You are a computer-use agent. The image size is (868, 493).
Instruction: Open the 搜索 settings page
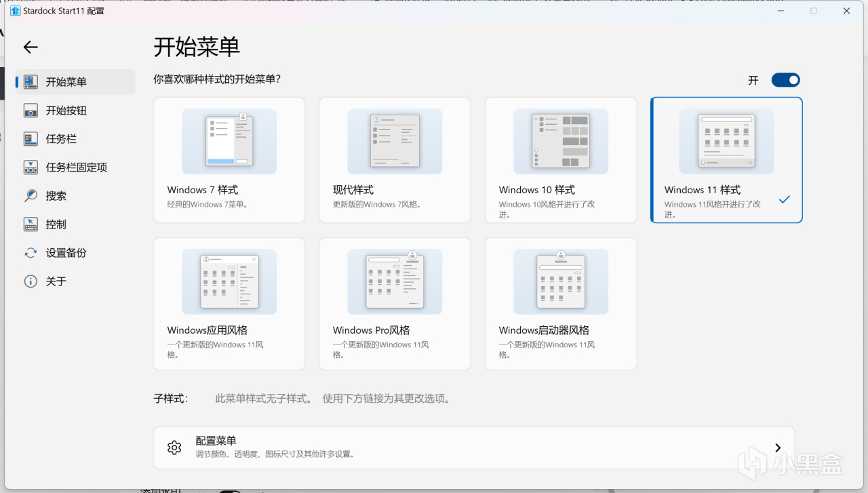75,196
